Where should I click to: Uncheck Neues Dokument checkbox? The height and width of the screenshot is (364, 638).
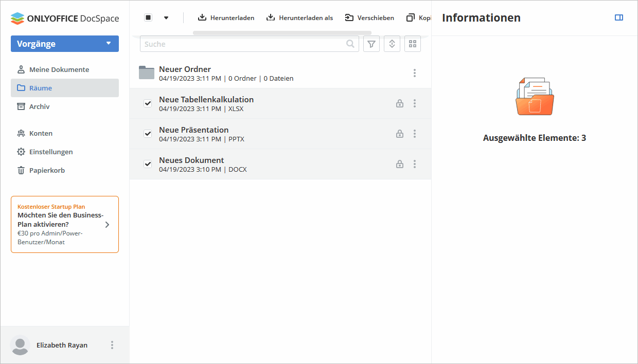tap(148, 164)
